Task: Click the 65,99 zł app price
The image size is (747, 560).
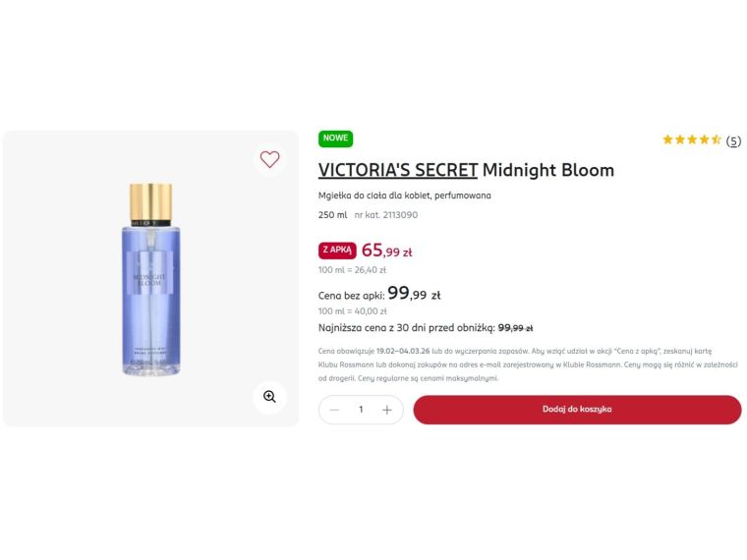Action: 386,251
